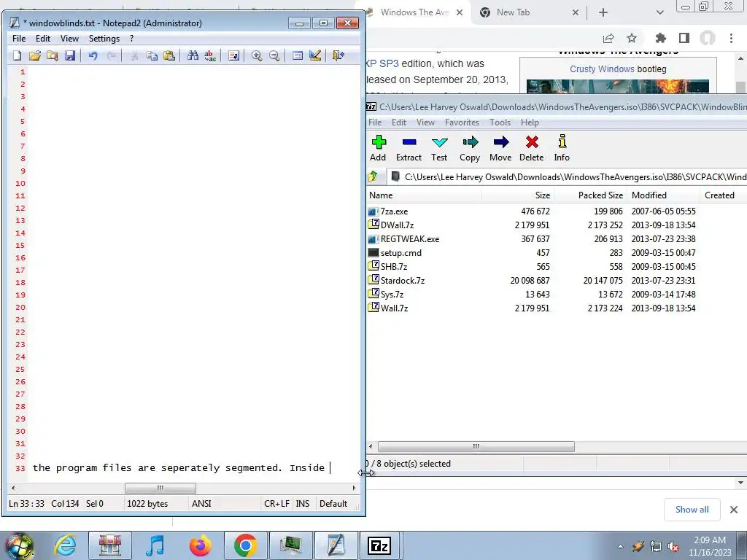Viewport: 747px width, 560px height.
Task: Close the Chrome downloads bar
Action: tap(734, 510)
